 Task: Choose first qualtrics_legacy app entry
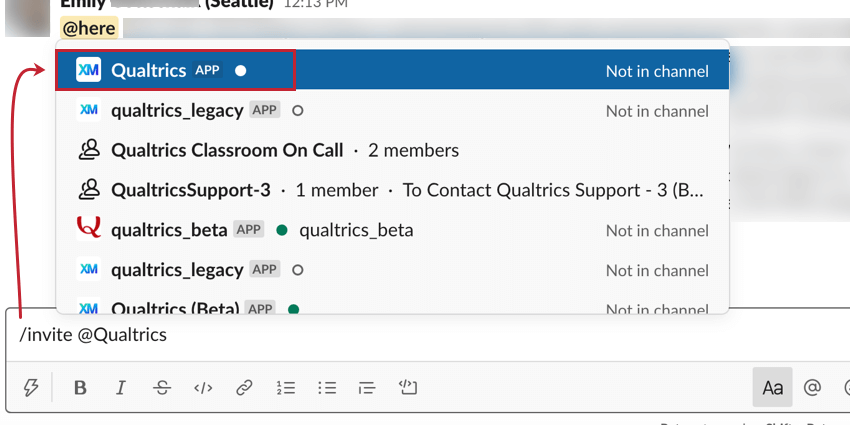pyautogui.click(x=177, y=110)
